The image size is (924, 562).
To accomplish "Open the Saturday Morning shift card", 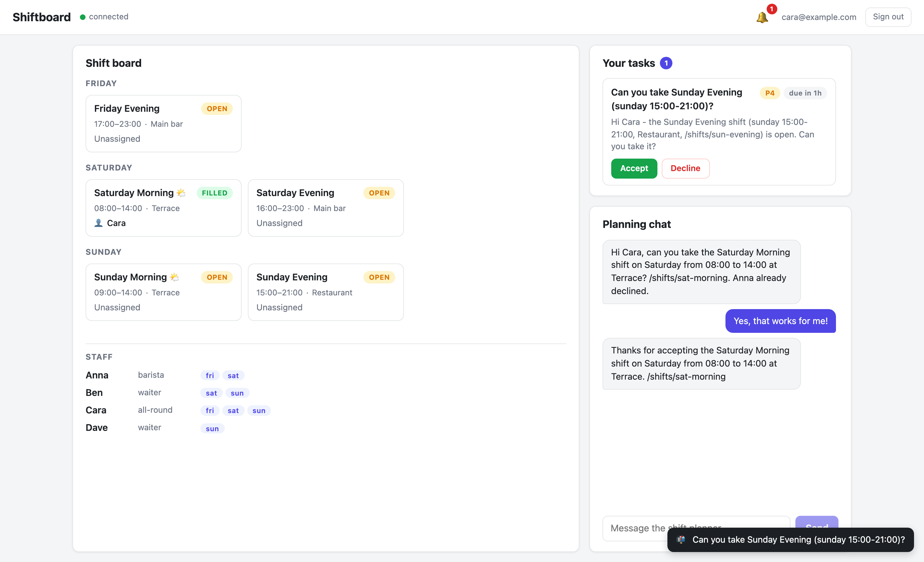I will pyautogui.click(x=164, y=208).
